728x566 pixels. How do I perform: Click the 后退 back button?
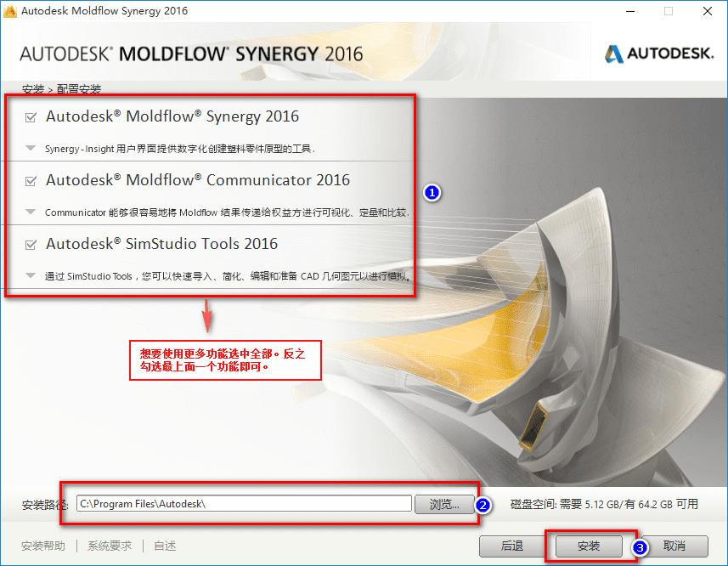511,546
